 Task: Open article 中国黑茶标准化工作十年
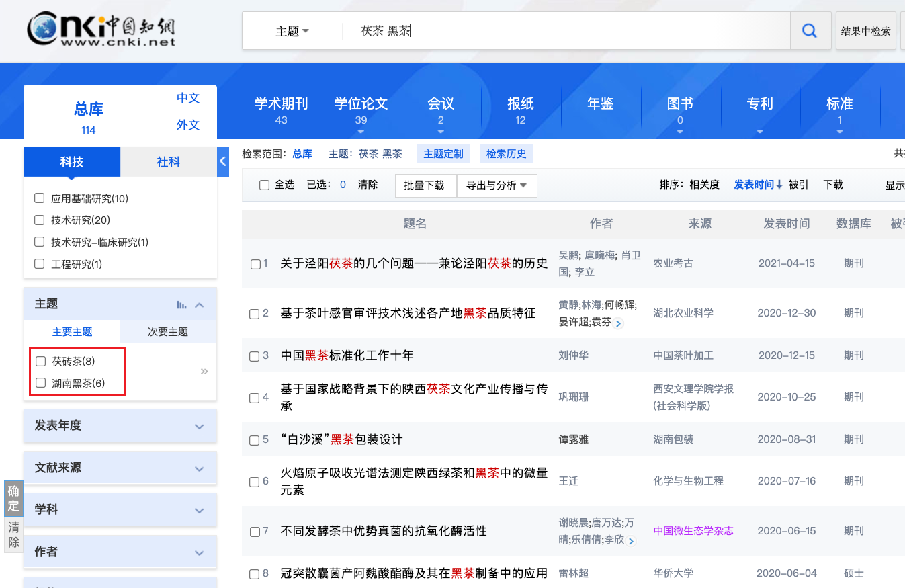[347, 355]
